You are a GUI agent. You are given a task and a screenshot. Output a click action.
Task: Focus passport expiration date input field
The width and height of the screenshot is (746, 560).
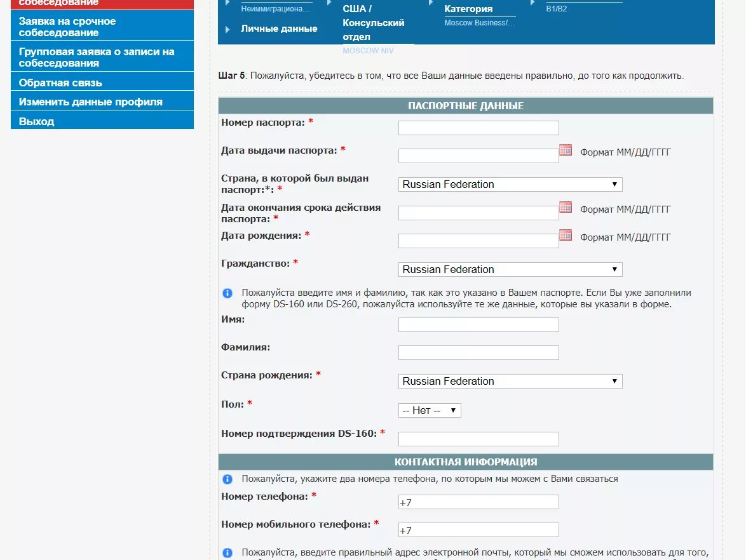(x=478, y=213)
